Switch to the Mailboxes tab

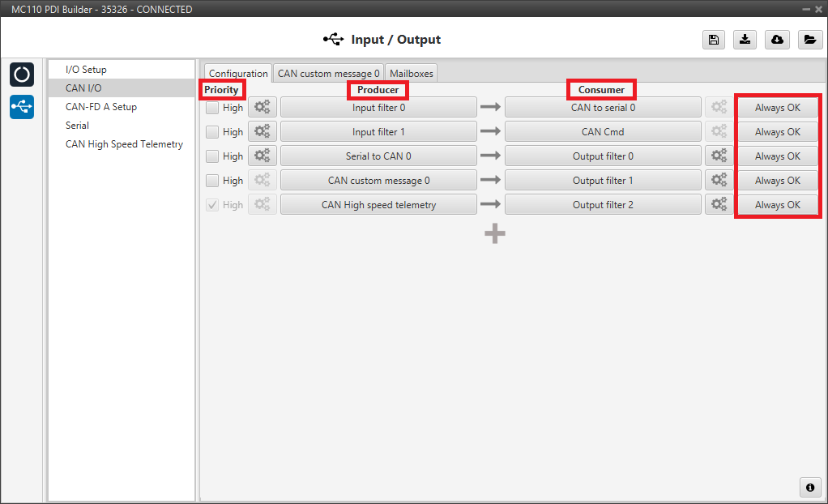[x=412, y=73]
